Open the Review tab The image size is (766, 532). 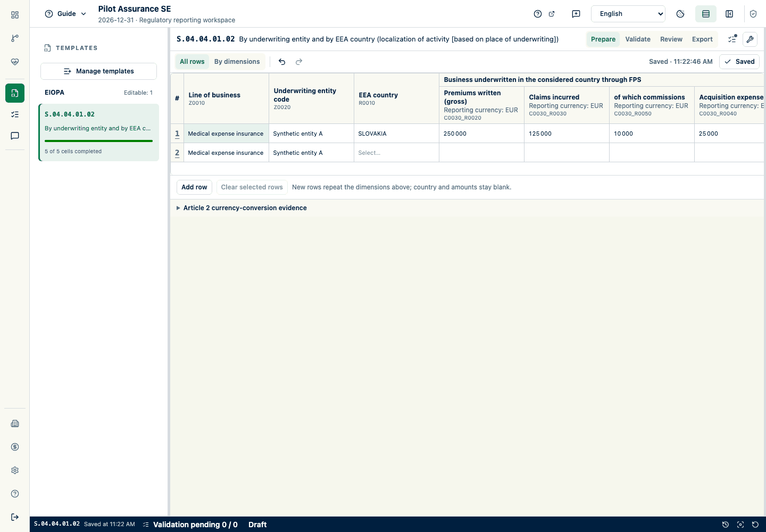(671, 39)
